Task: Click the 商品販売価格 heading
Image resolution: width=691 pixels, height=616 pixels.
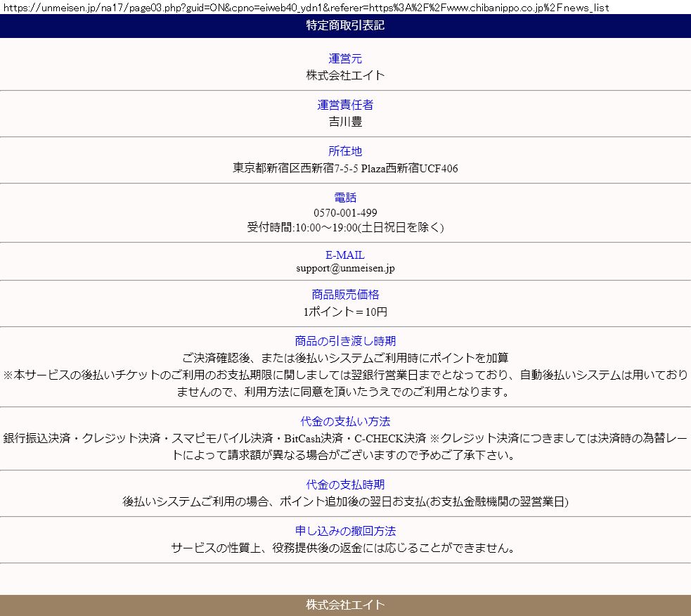Action: tap(345, 295)
